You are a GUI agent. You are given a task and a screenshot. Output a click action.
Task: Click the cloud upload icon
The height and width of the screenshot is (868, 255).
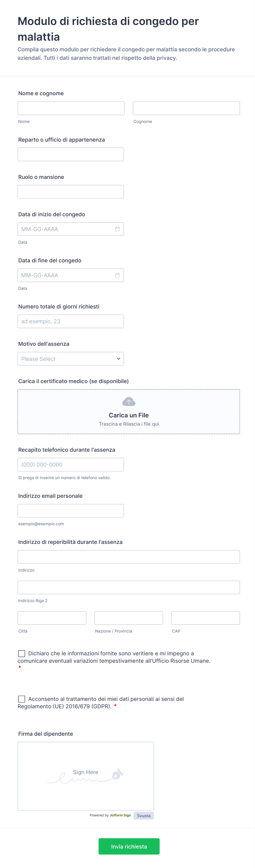tap(129, 402)
